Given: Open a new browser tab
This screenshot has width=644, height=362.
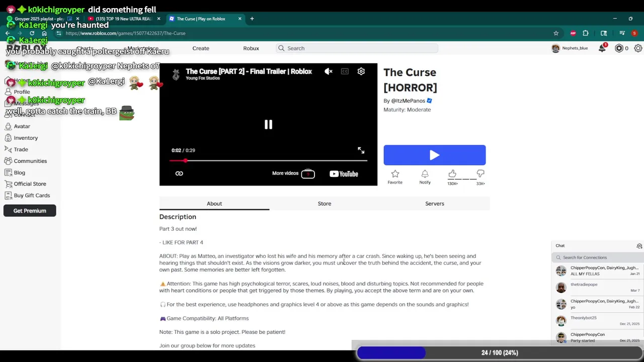Looking at the screenshot, I should click(x=252, y=19).
